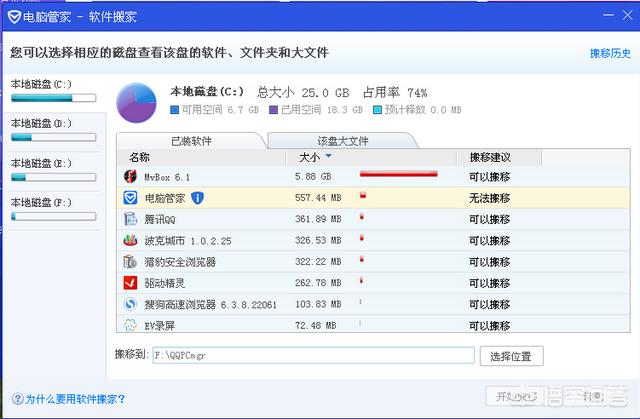Click the 326.53 MB size value

[x=318, y=240]
